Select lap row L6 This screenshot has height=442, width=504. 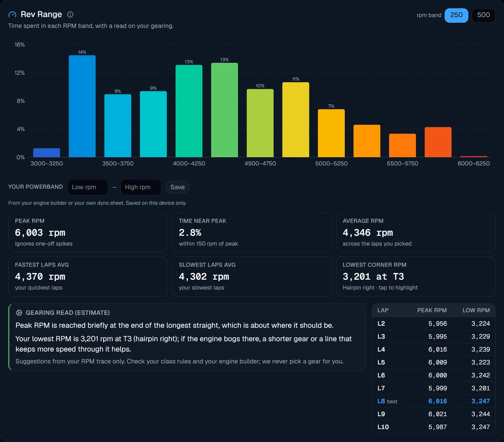pyautogui.click(x=434, y=375)
